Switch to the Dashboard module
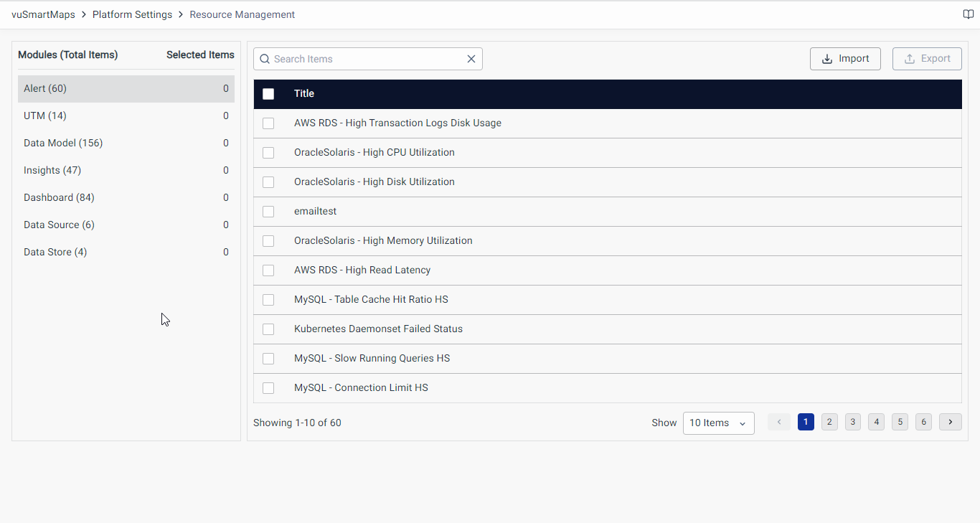980x523 pixels. tap(59, 197)
